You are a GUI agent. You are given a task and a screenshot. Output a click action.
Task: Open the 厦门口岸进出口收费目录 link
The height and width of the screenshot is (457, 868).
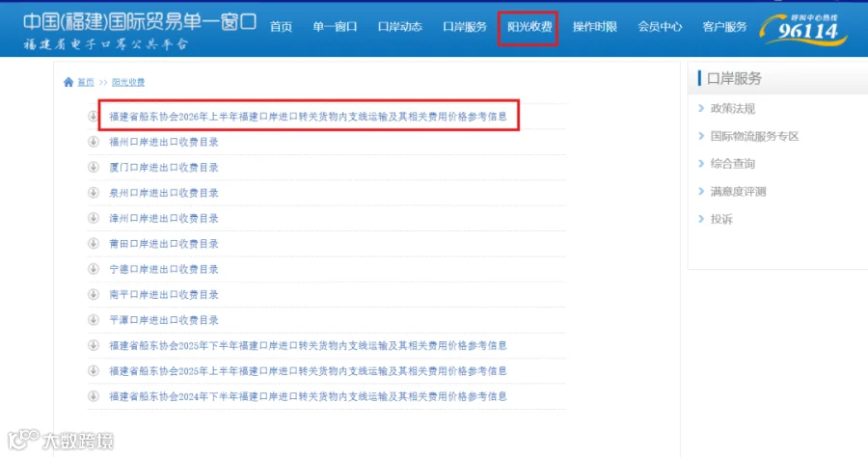coord(164,167)
